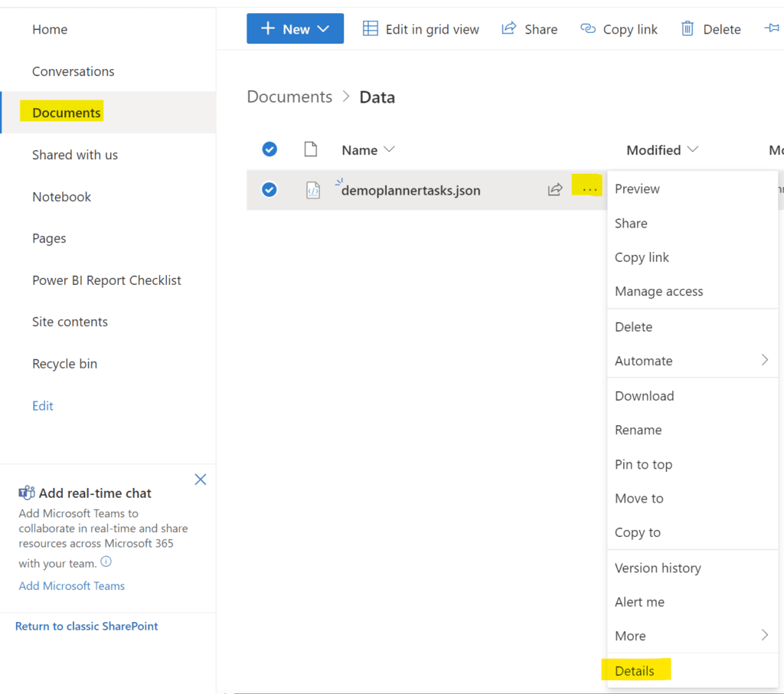Dismiss the Add real-time chat panel
784x694 pixels.
200,479
